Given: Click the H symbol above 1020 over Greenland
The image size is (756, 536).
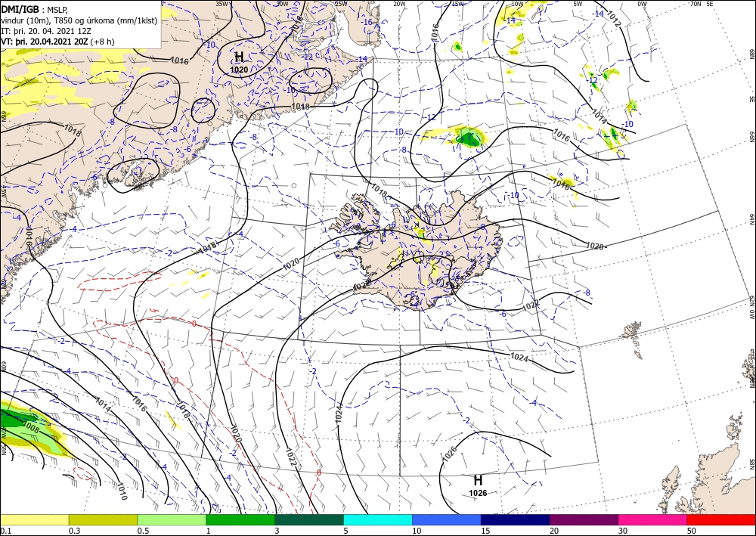Looking at the screenshot, I should (x=239, y=57).
